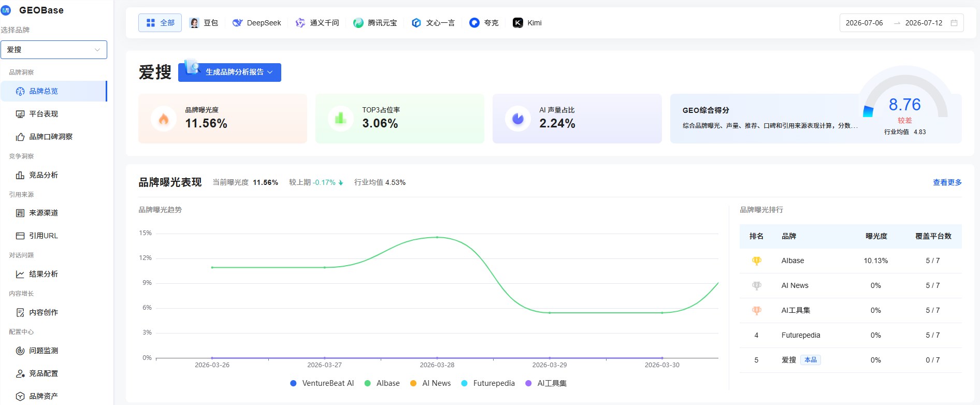This screenshot has width=980, height=405.
Task: Click the 品牌总览 dashboard icon
Action: pos(20,91)
